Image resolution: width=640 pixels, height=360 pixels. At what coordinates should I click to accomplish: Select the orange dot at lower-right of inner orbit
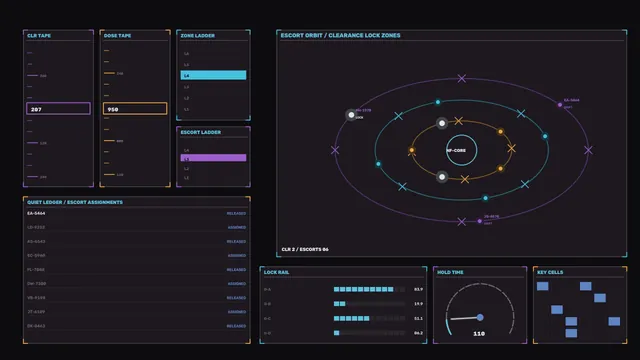pyautogui.click(x=500, y=168)
